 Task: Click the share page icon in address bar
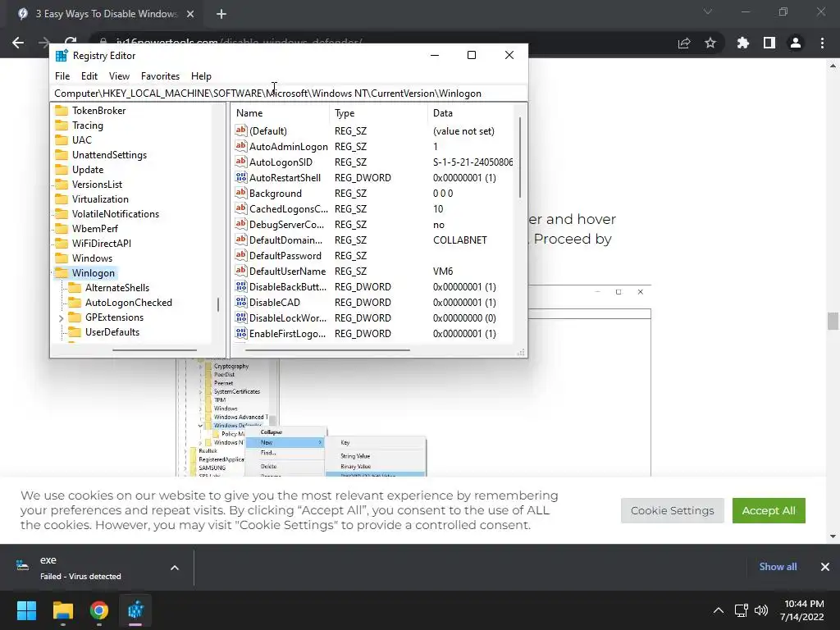[x=684, y=43]
